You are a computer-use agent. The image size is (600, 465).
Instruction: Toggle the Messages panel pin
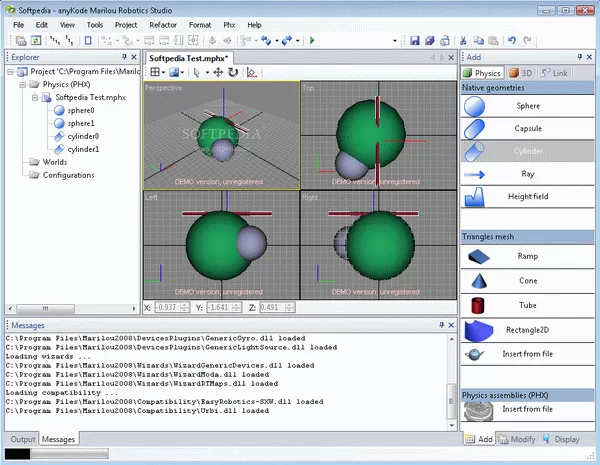[442, 325]
